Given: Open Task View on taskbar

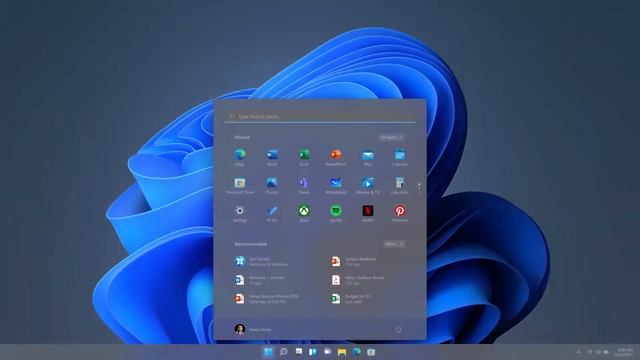Looking at the screenshot, I should tap(299, 352).
